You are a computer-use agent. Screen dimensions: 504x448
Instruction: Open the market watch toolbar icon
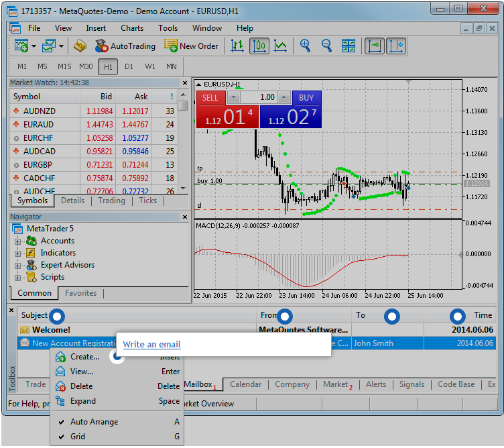click(80, 46)
